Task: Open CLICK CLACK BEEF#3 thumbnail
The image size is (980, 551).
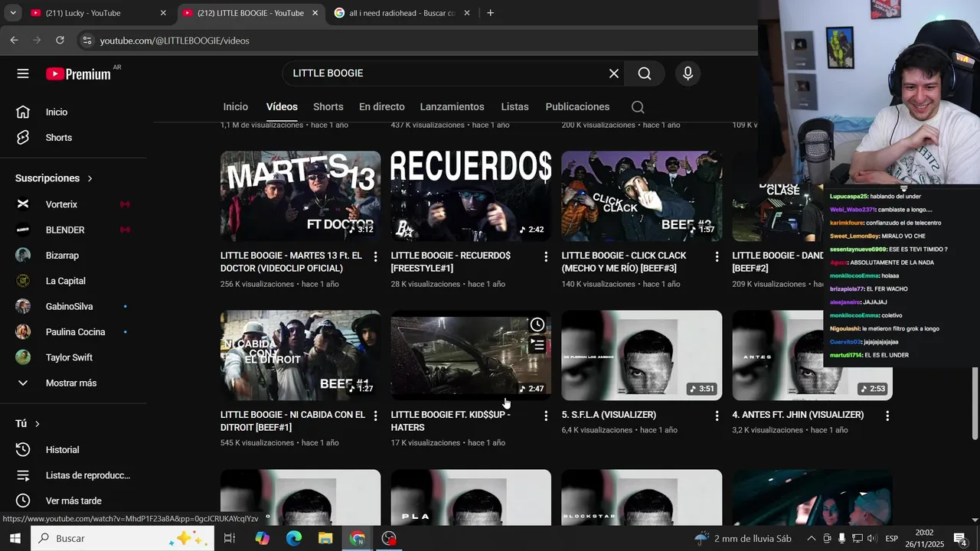Action: coord(642,196)
